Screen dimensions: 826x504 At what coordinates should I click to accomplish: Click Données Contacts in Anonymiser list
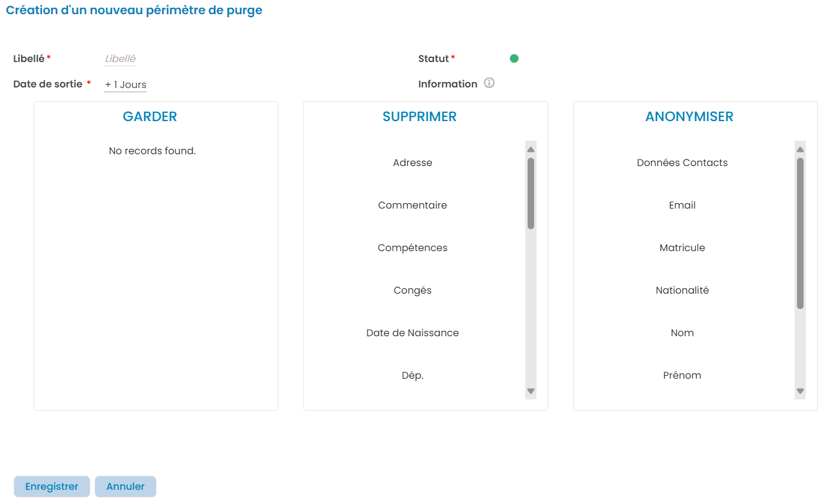[682, 162]
